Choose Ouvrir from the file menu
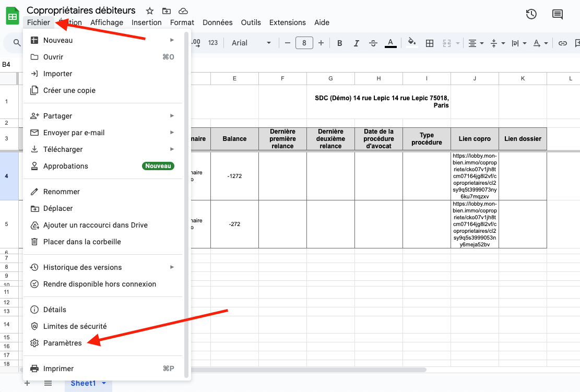The image size is (580, 392). (x=103, y=57)
